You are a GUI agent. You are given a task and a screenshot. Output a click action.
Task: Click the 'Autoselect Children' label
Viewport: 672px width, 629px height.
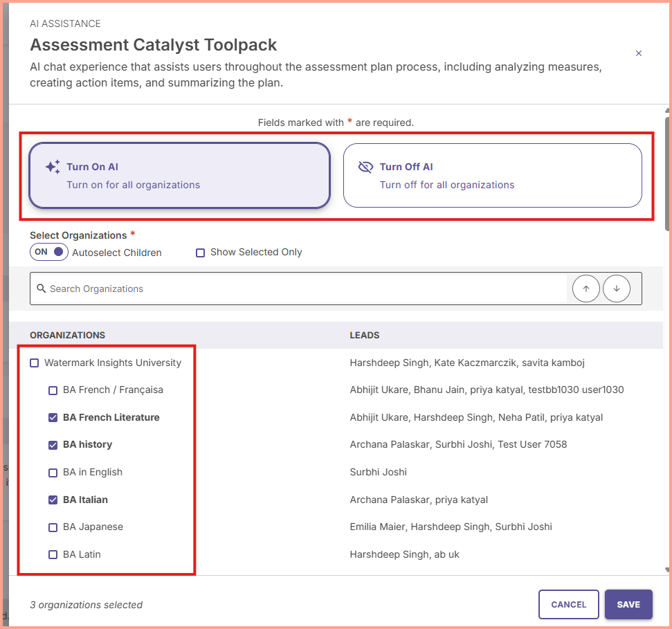[117, 253]
